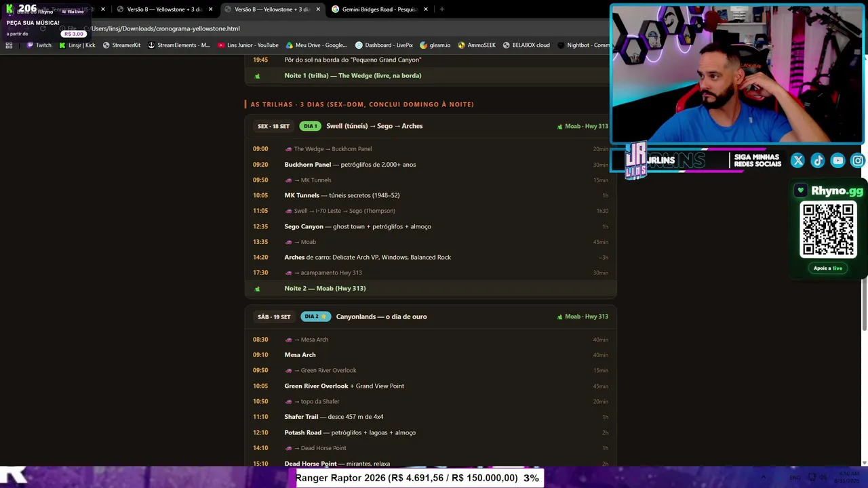Click the car icon before → Dead Horse Point
868x488 pixels.
tap(288, 448)
